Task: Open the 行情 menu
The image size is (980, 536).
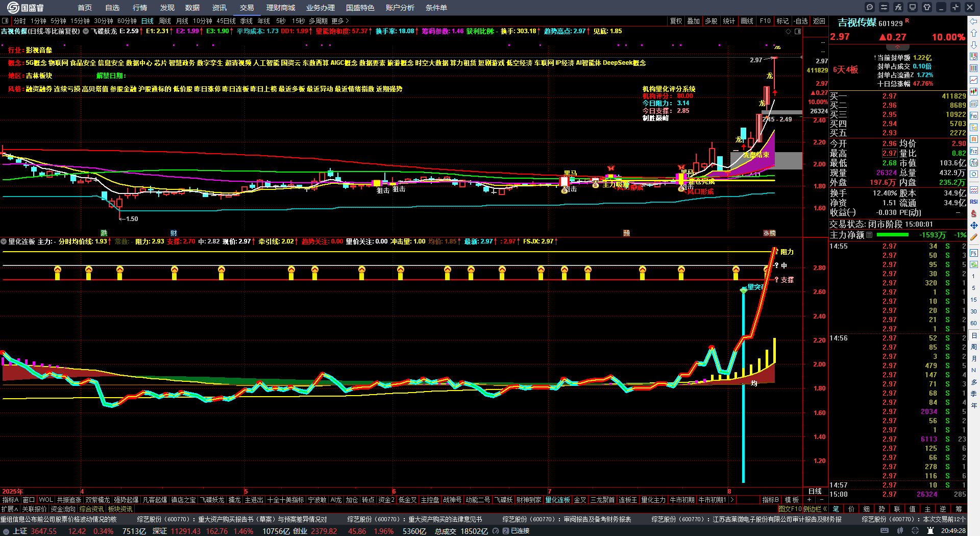Action: pos(140,8)
